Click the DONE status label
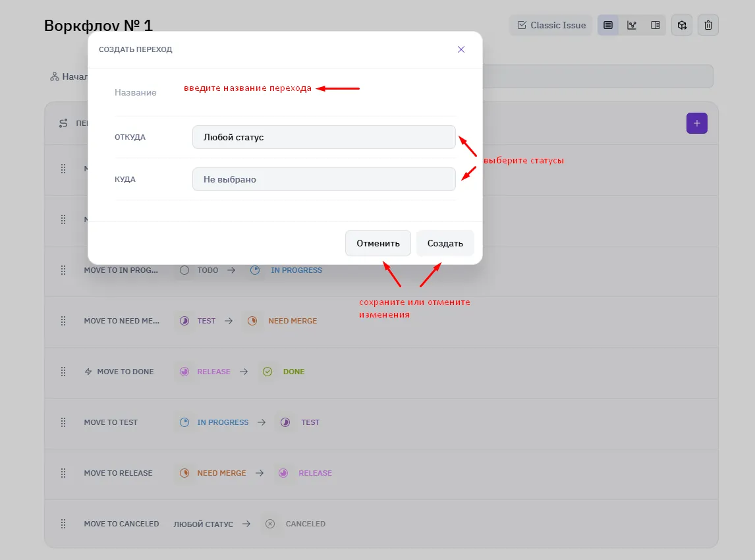This screenshot has width=755, height=560. tap(294, 372)
